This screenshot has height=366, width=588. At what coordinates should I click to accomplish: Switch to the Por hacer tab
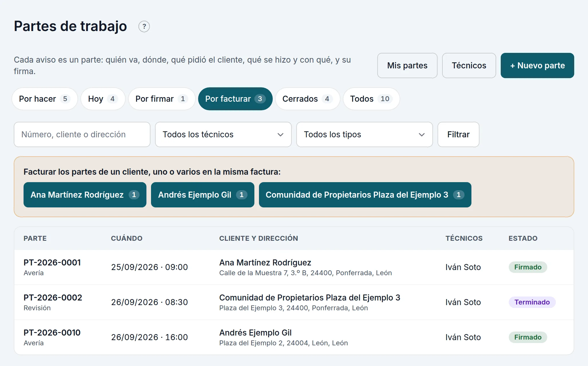(45, 99)
